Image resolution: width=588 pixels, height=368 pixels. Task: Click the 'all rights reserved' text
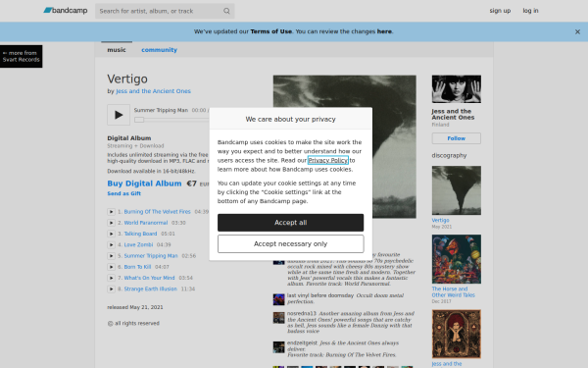click(x=133, y=323)
